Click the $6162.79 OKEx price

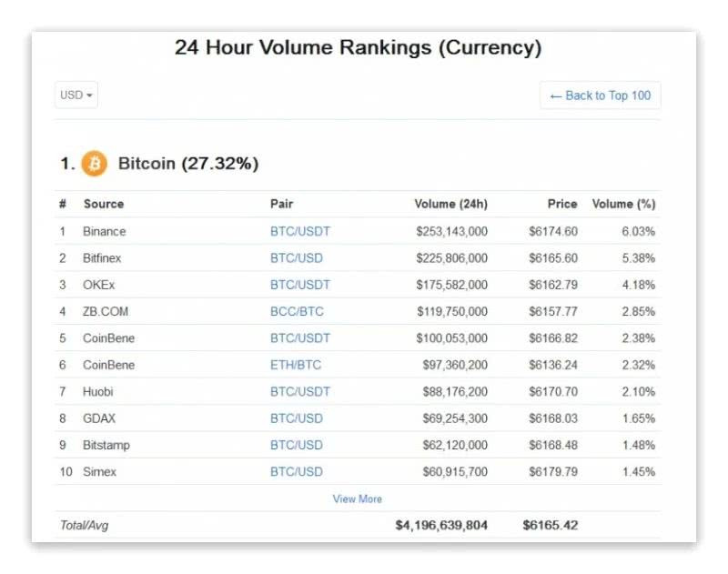click(x=553, y=285)
